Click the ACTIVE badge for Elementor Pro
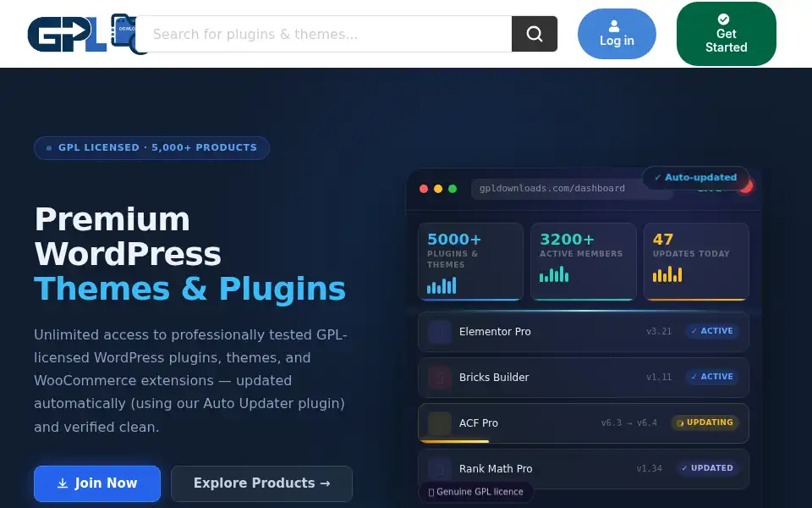Image resolution: width=812 pixels, height=508 pixels. (712, 331)
